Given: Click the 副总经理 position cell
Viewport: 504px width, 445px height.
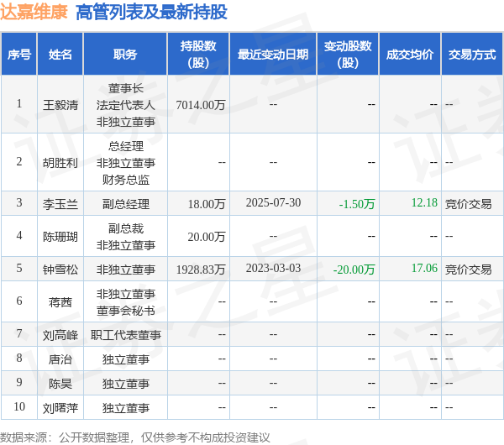Looking at the screenshot, I should [x=126, y=204].
